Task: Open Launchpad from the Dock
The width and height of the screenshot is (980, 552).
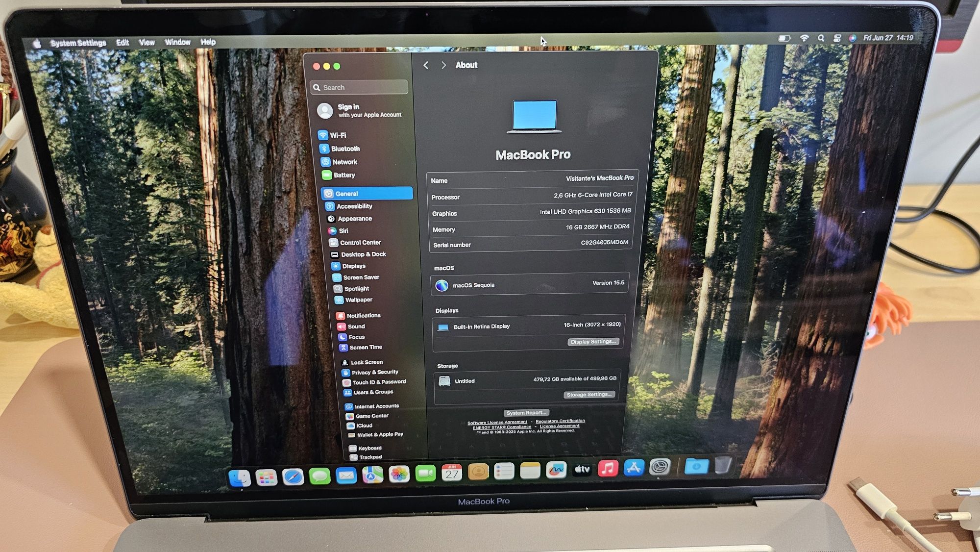Action: tap(266, 477)
